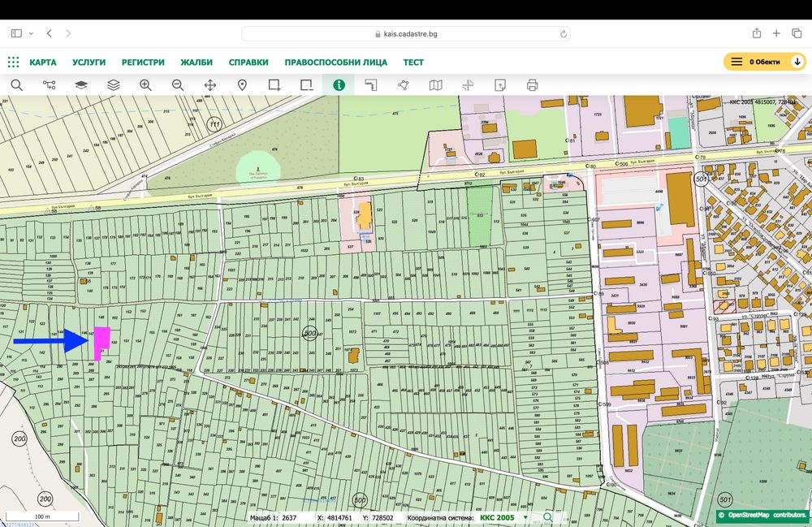The width and height of the screenshot is (812, 527).
Task: Add a new Safari tab
Action: click(776, 33)
